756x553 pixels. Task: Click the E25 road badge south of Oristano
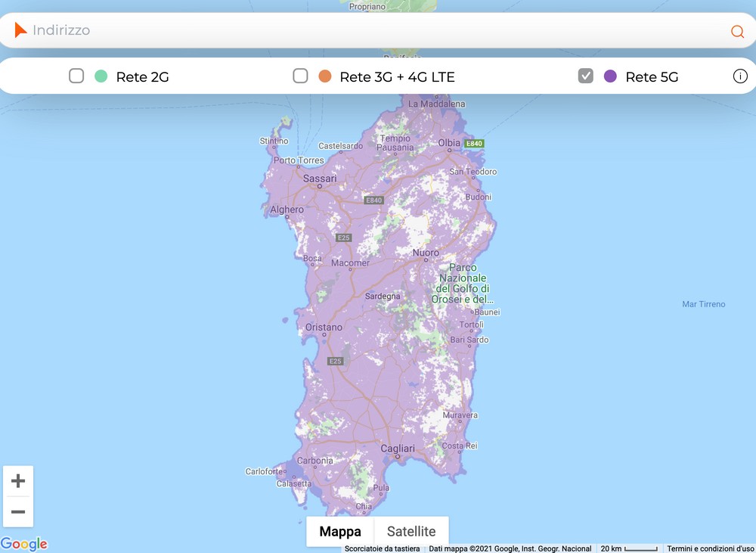pyautogui.click(x=335, y=361)
